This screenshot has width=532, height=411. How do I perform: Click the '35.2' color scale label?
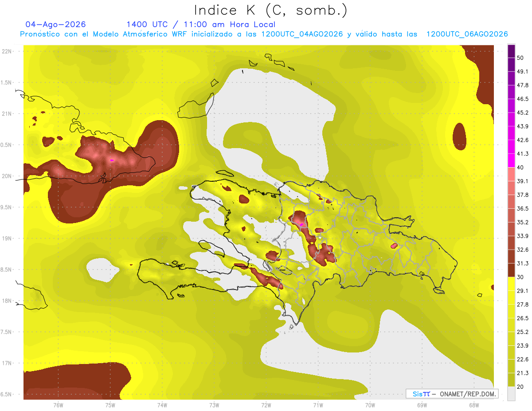click(x=523, y=222)
